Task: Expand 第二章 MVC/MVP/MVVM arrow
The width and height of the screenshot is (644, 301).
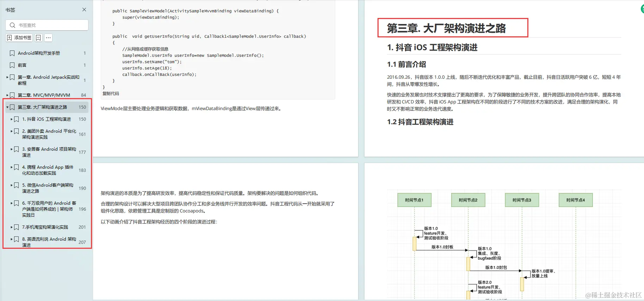Action: (x=7, y=95)
